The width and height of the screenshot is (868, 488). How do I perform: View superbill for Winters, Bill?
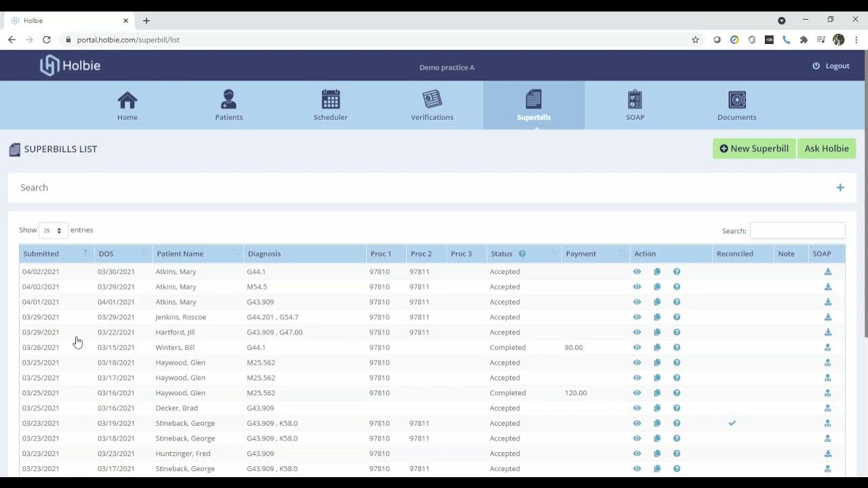(637, 348)
